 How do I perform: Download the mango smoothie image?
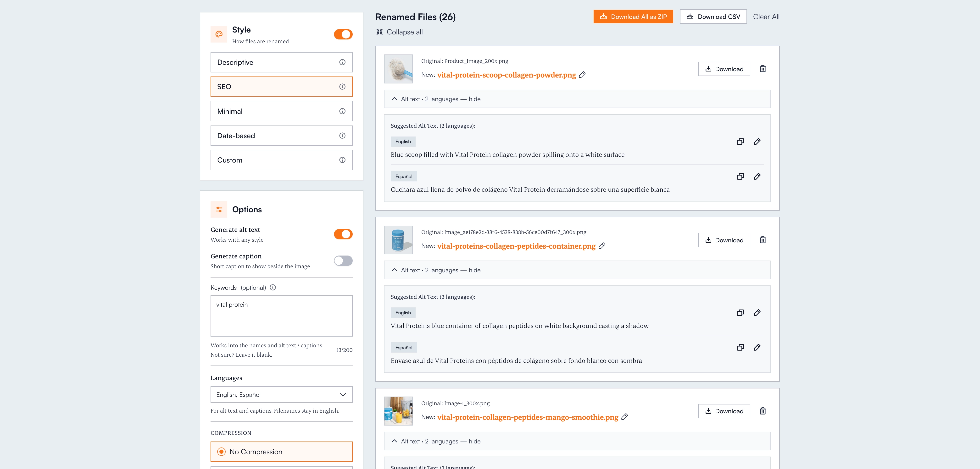(724, 411)
